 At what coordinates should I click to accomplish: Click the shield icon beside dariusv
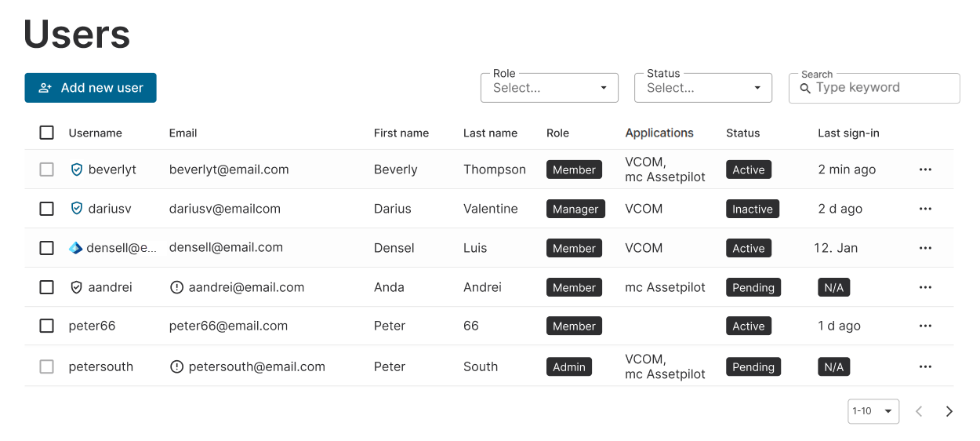(77, 209)
